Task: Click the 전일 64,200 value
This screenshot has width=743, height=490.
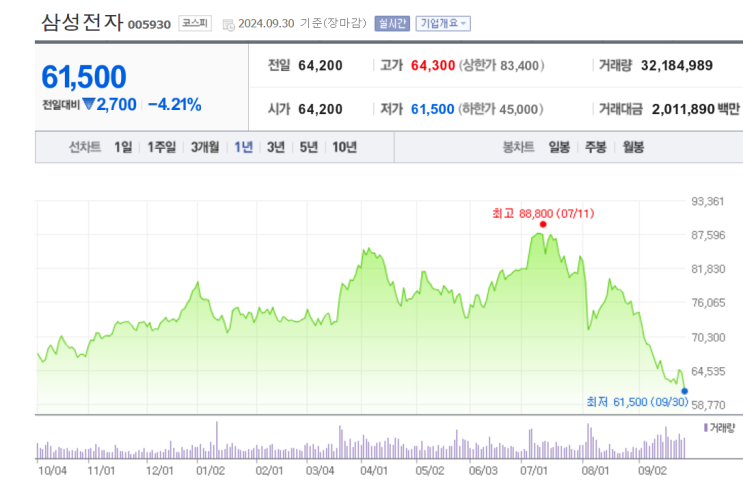Action: coord(320,65)
